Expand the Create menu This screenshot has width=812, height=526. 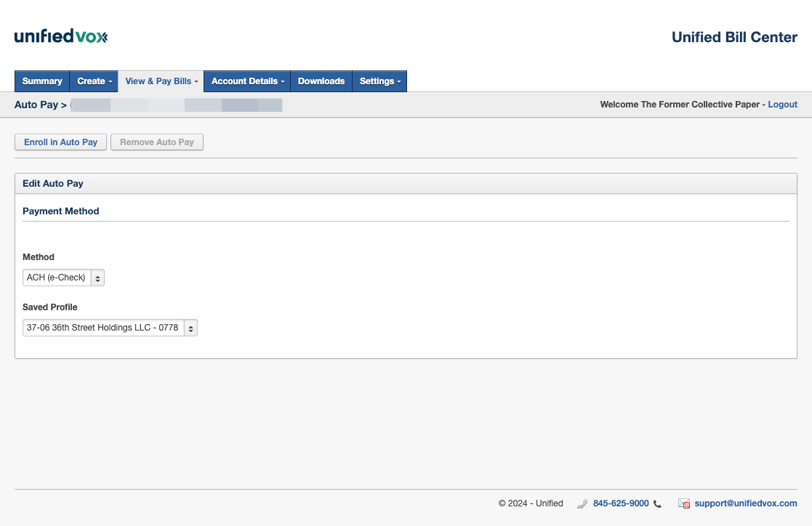tap(95, 81)
